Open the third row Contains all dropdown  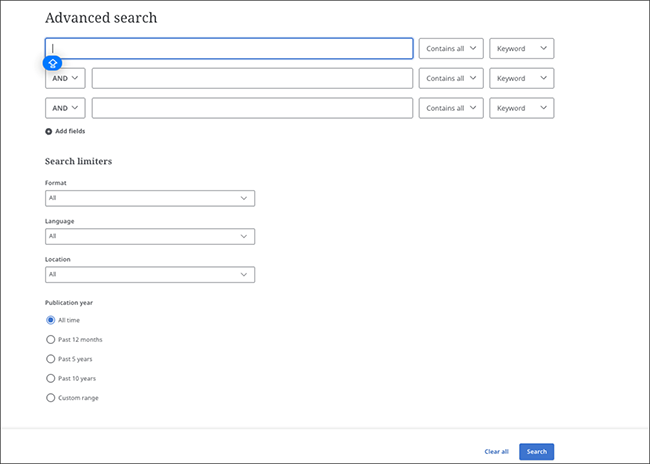coord(451,108)
